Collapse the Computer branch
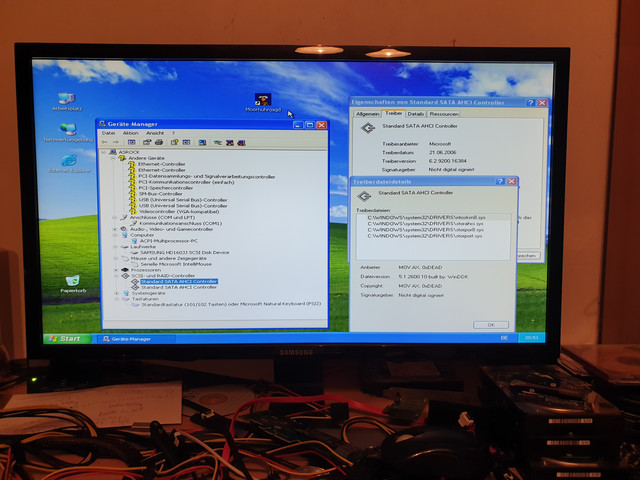Image resolution: width=640 pixels, height=480 pixels. pyautogui.click(x=115, y=235)
